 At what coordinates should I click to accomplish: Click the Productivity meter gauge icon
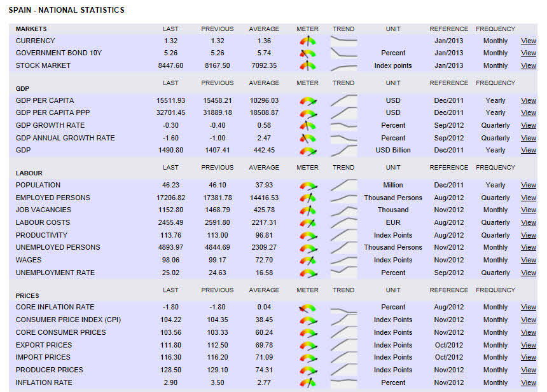point(308,235)
